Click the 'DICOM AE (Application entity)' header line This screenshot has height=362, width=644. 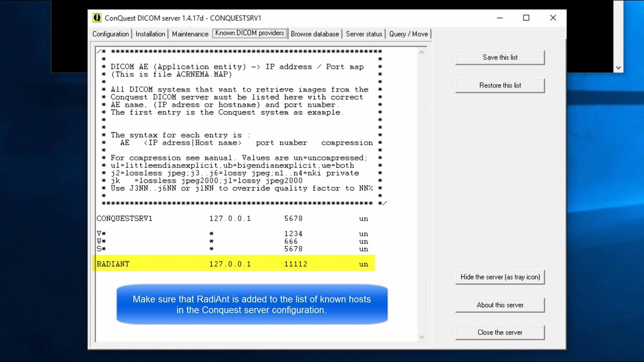tap(237, 67)
